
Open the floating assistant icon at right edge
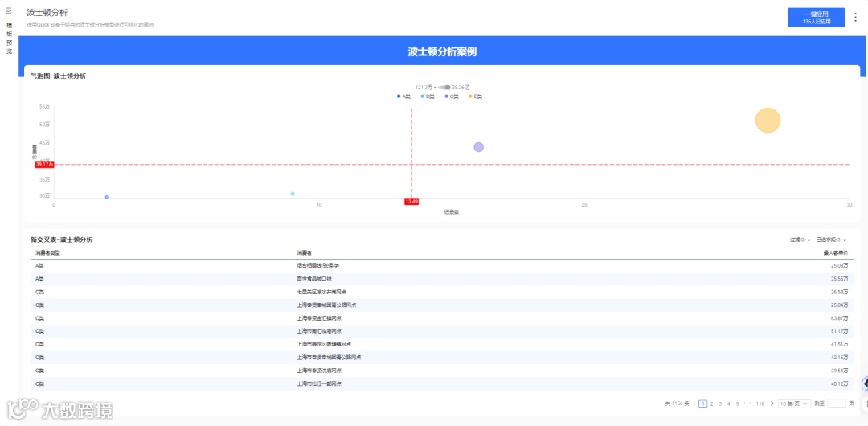click(864, 383)
